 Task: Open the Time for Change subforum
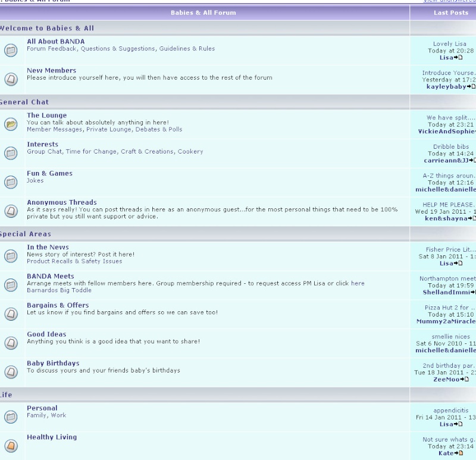92,152
